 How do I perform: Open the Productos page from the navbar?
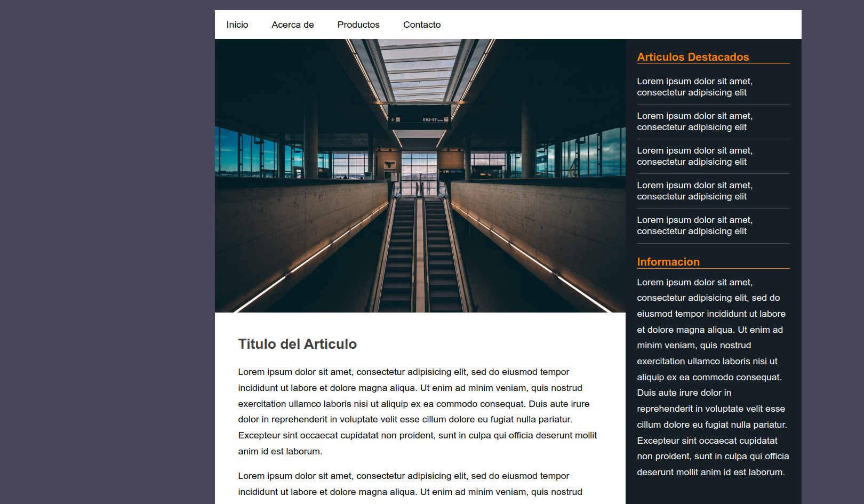click(358, 25)
